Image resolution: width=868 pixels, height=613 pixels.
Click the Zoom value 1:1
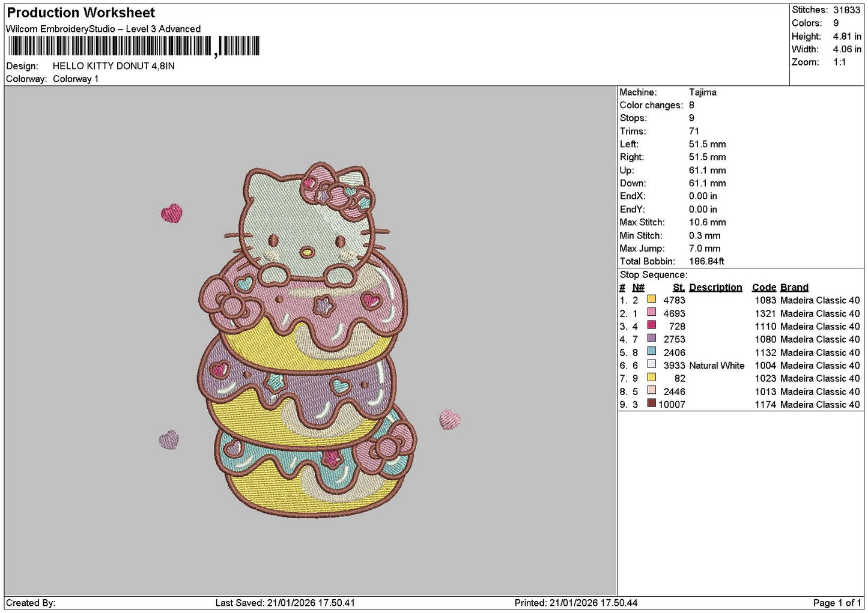pos(839,62)
